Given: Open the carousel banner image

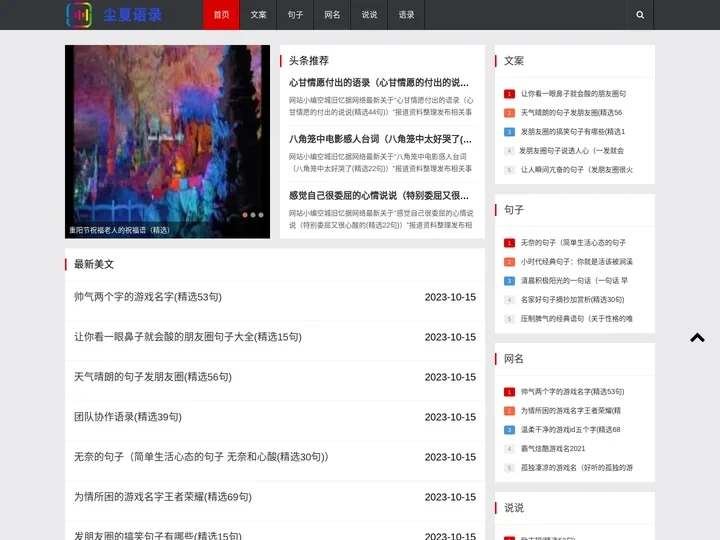Looking at the screenshot, I should click(167, 141).
